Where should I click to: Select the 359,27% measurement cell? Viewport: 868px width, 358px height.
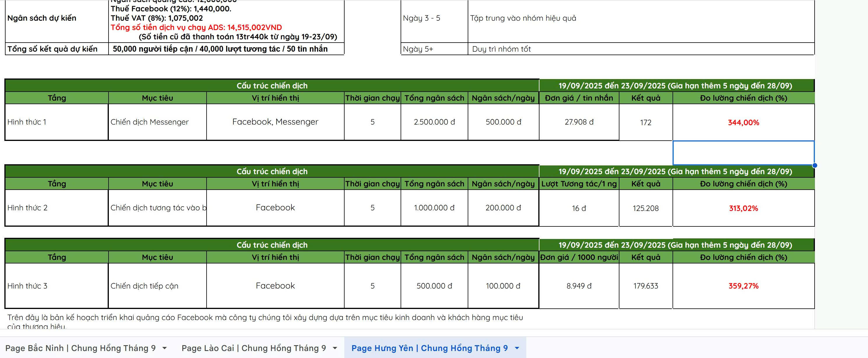tap(743, 286)
